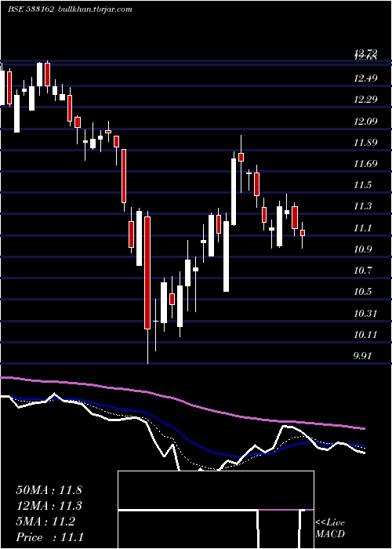
Task: Select the 10.11 price level label
Action: (365, 335)
